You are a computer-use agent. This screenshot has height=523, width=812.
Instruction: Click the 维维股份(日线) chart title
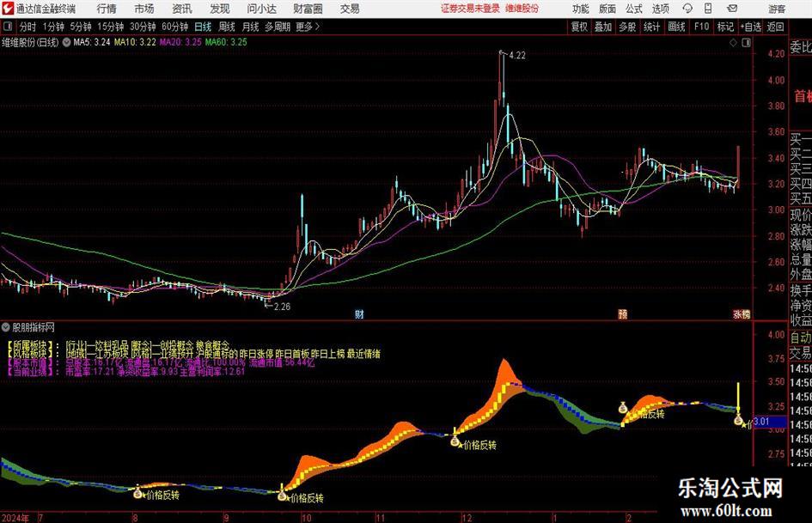click(x=31, y=42)
